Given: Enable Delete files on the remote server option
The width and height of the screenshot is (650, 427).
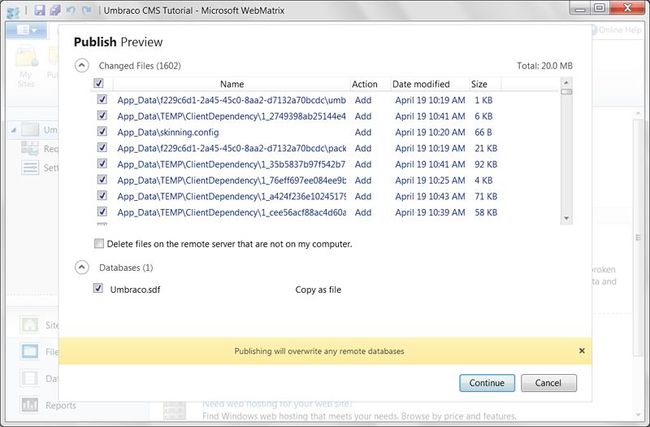Looking at the screenshot, I should pos(99,243).
